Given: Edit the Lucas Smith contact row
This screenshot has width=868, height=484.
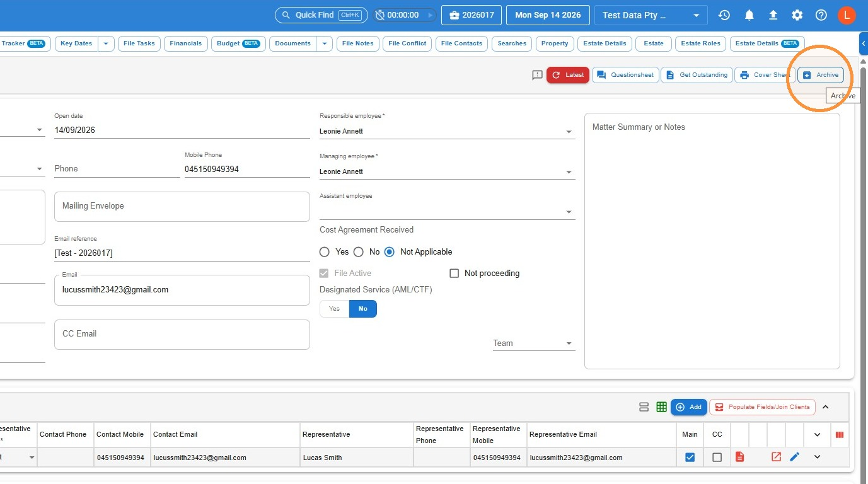Looking at the screenshot, I should (794, 457).
